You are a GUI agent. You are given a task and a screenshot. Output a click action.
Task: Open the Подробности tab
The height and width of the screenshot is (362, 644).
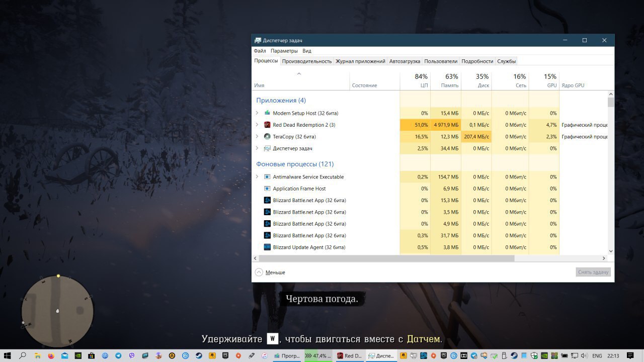(x=477, y=61)
